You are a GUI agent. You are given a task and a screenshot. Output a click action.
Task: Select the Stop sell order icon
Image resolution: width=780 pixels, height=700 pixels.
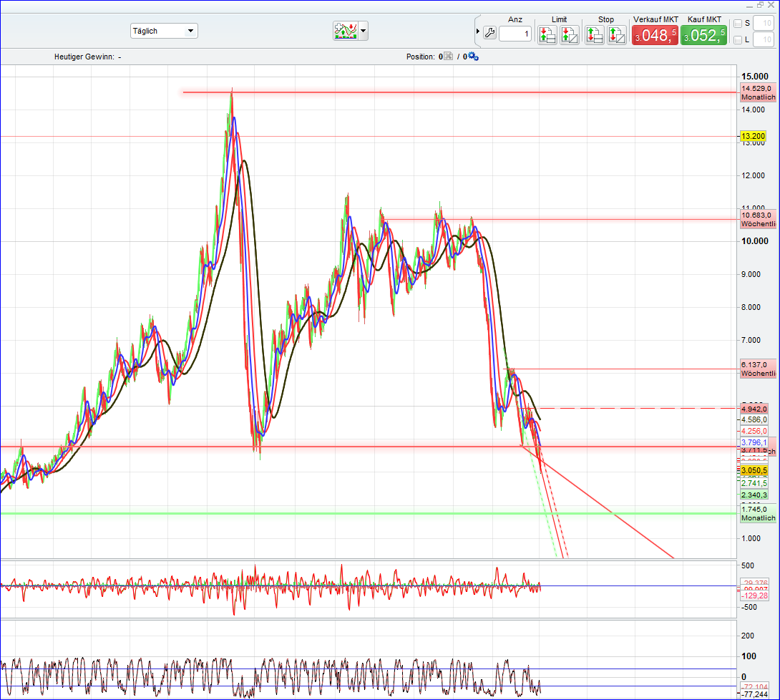(x=616, y=34)
